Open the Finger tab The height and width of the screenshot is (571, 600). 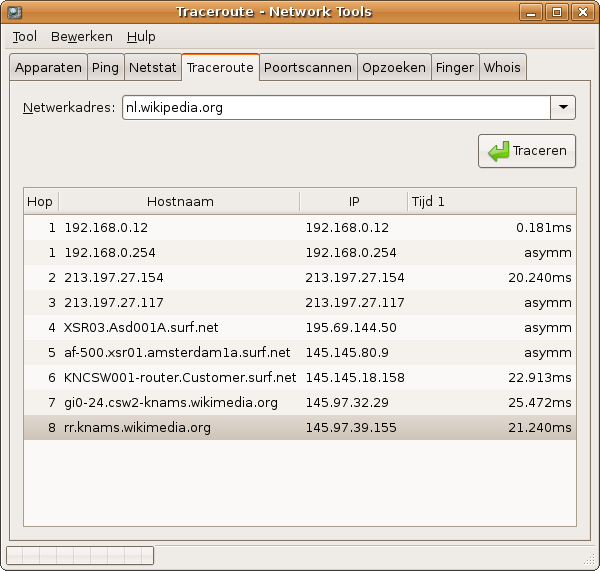[x=455, y=68]
